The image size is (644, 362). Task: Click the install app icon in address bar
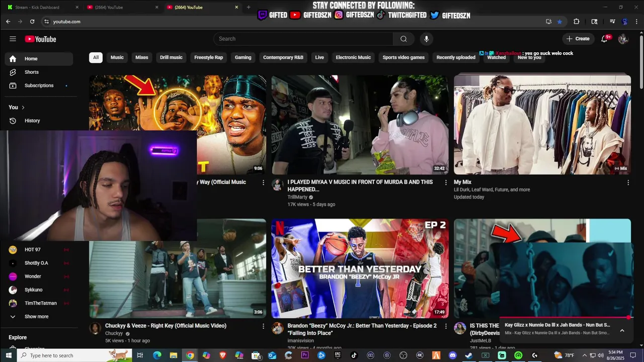548,22
